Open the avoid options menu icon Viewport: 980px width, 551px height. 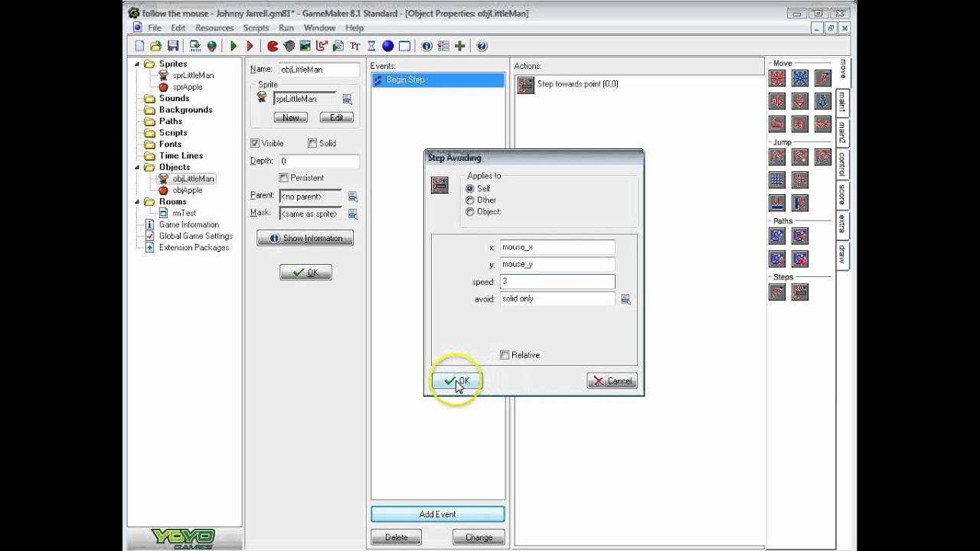626,299
